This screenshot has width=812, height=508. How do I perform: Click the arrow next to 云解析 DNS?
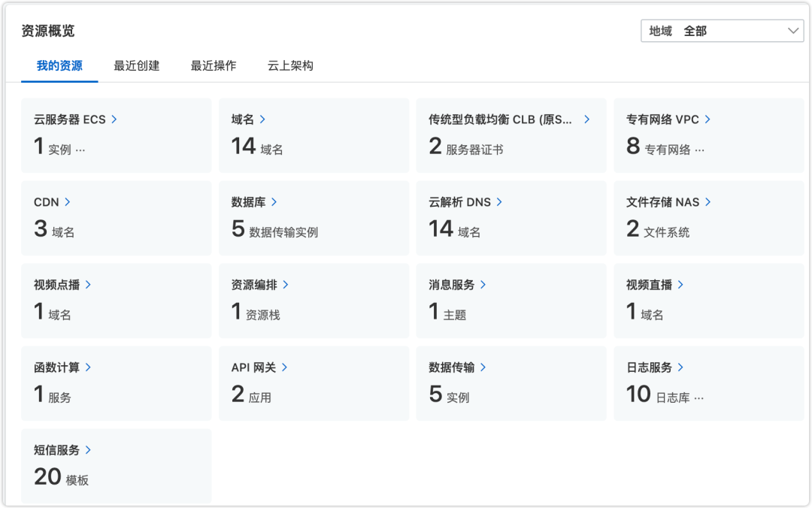499,202
